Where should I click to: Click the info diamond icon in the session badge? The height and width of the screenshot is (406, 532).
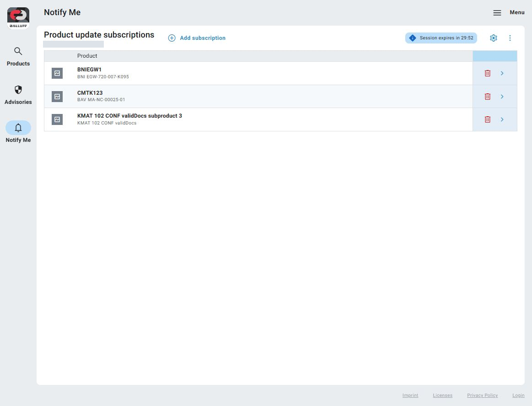pyautogui.click(x=412, y=38)
